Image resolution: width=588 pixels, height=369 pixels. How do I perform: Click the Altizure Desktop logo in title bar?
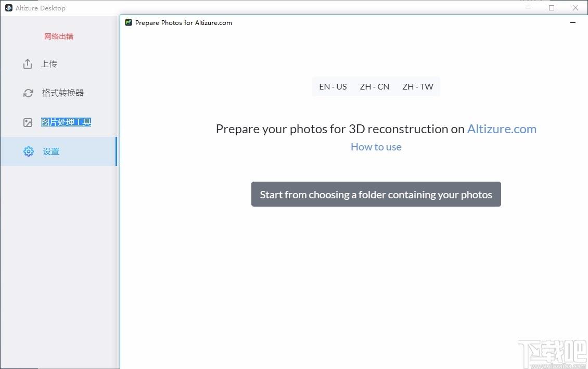coord(9,8)
